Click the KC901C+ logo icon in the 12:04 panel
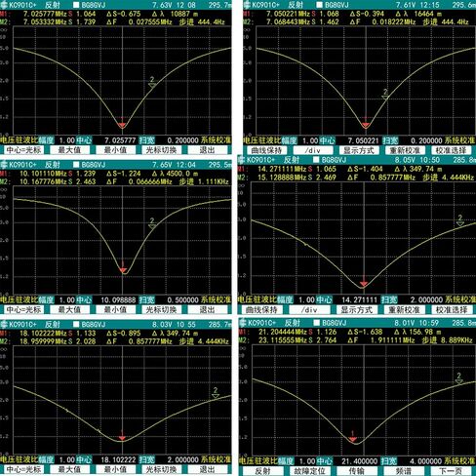476x476 pixels. point(4,165)
